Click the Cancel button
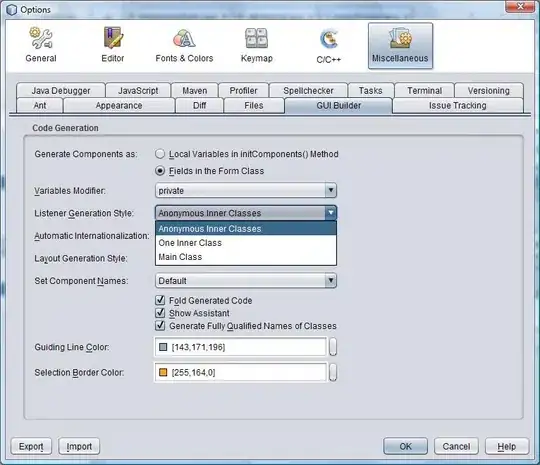Screen dimensions: 540x465 (456, 446)
